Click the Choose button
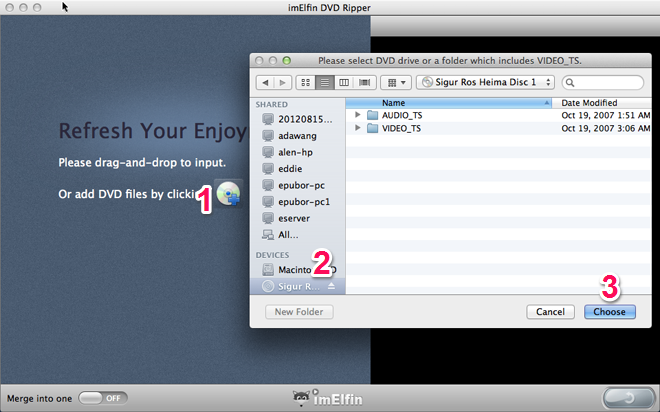The height and width of the screenshot is (412, 660). click(609, 312)
